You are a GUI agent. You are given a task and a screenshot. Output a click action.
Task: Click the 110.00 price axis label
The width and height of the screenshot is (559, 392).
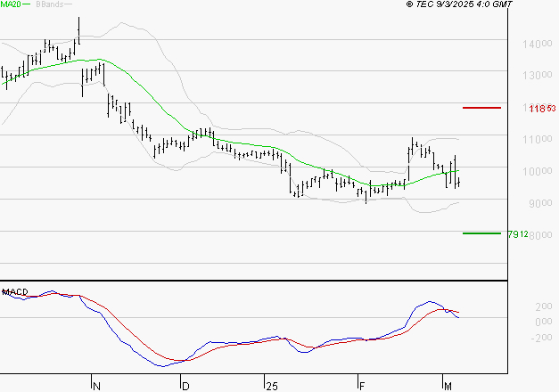click(538, 139)
